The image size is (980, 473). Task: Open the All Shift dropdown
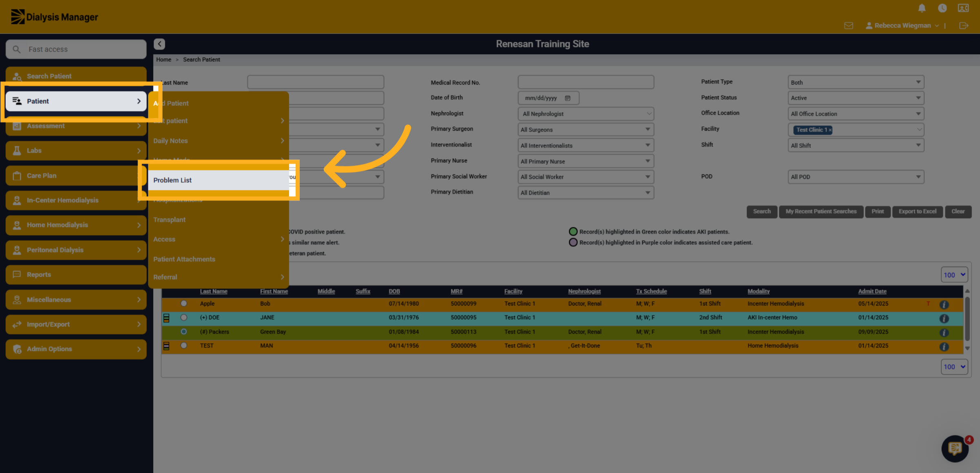(855, 146)
